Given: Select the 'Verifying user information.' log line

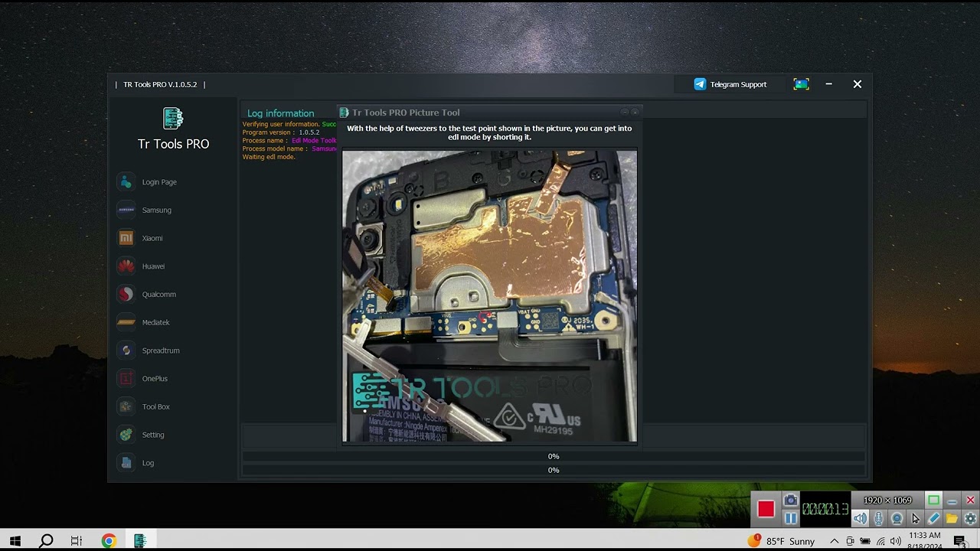Looking at the screenshot, I should (289, 124).
